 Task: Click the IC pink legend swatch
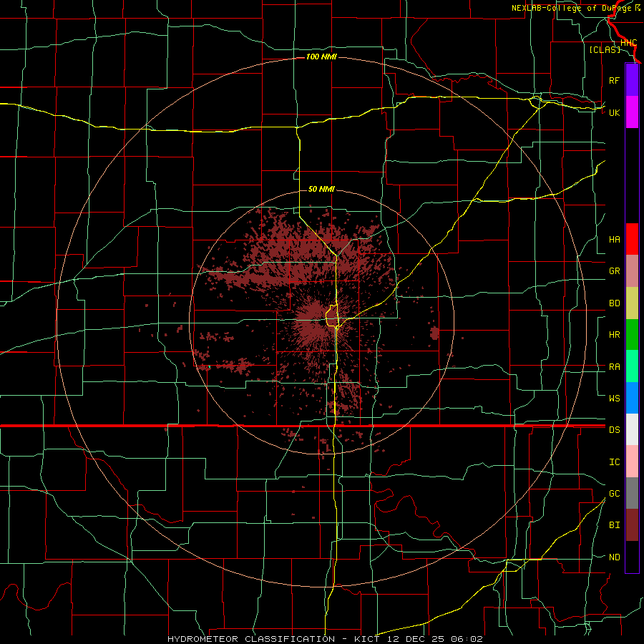point(632,462)
